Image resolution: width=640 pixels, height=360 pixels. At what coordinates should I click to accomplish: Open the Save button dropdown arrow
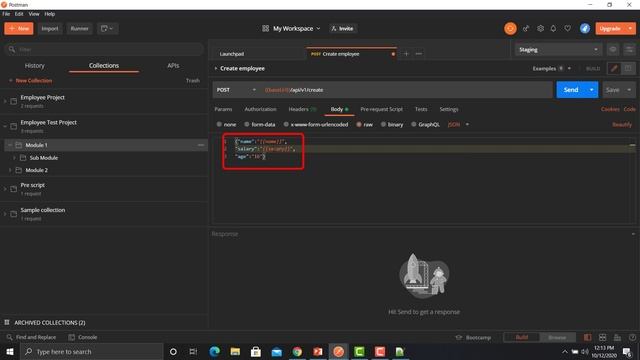(x=629, y=90)
